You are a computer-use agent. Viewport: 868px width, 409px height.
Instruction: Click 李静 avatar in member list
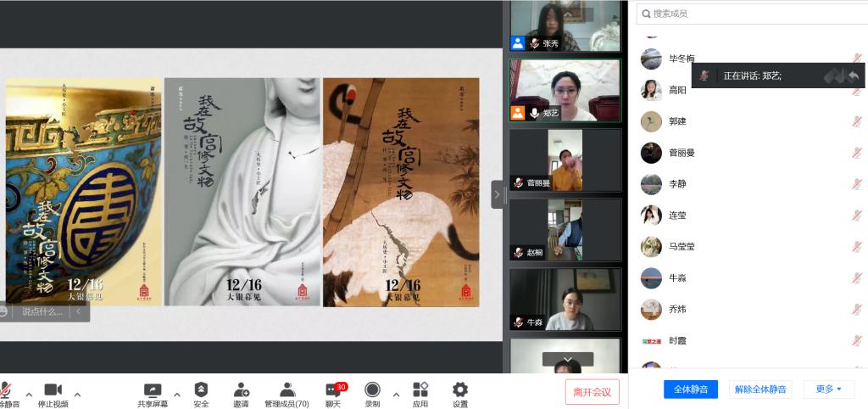(651, 184)
